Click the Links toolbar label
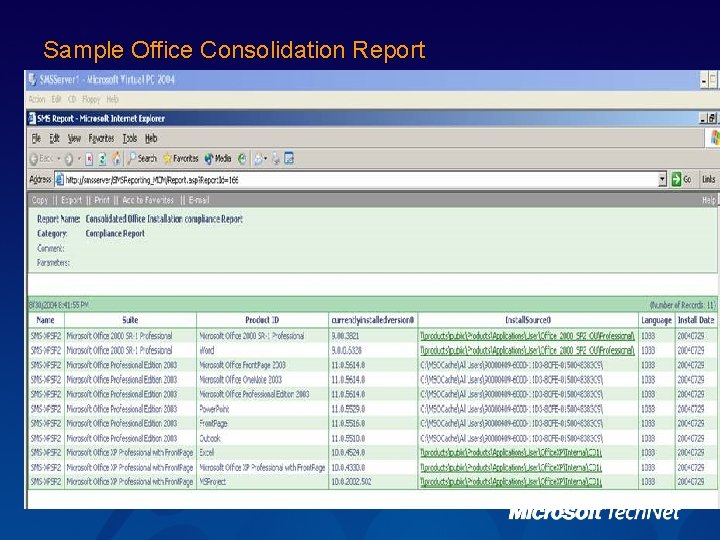 coord(709,180)
